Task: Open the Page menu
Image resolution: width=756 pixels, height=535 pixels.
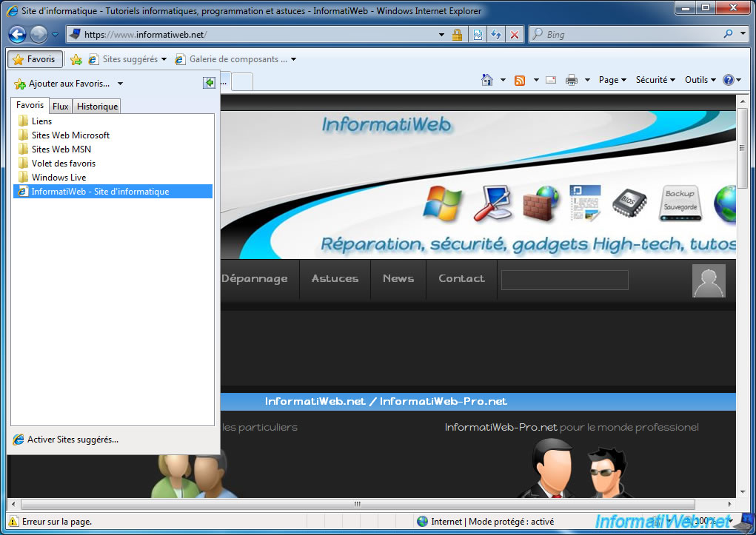Action: pos(612,80)
